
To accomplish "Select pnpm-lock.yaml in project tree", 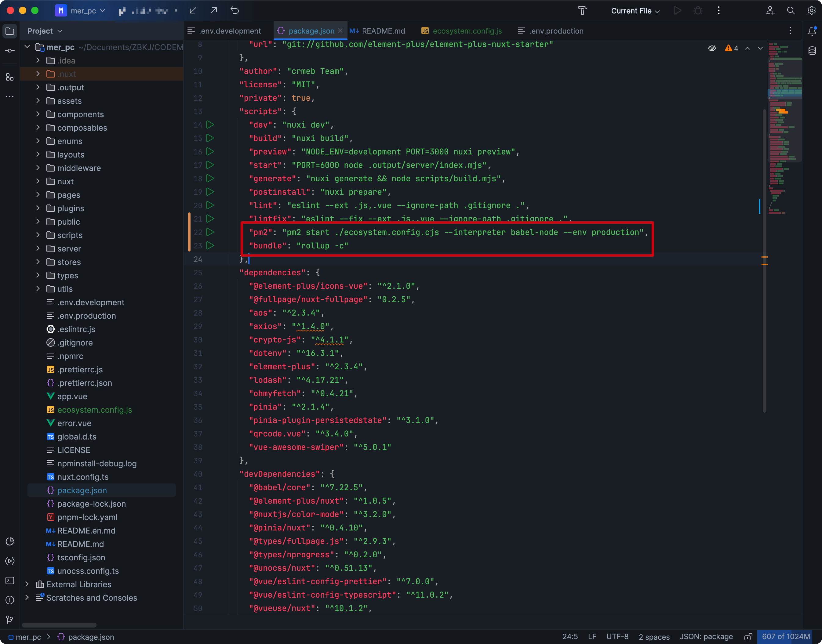I will coord(87,517).
